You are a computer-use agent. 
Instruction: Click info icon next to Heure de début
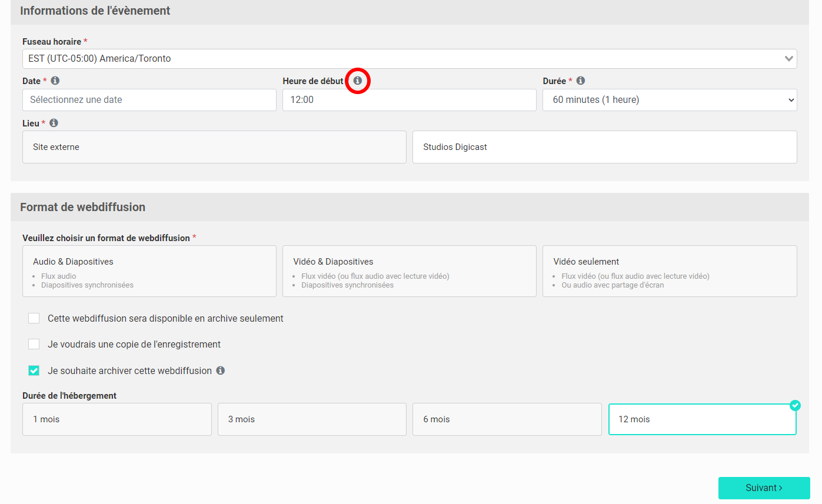coord(358,81)
